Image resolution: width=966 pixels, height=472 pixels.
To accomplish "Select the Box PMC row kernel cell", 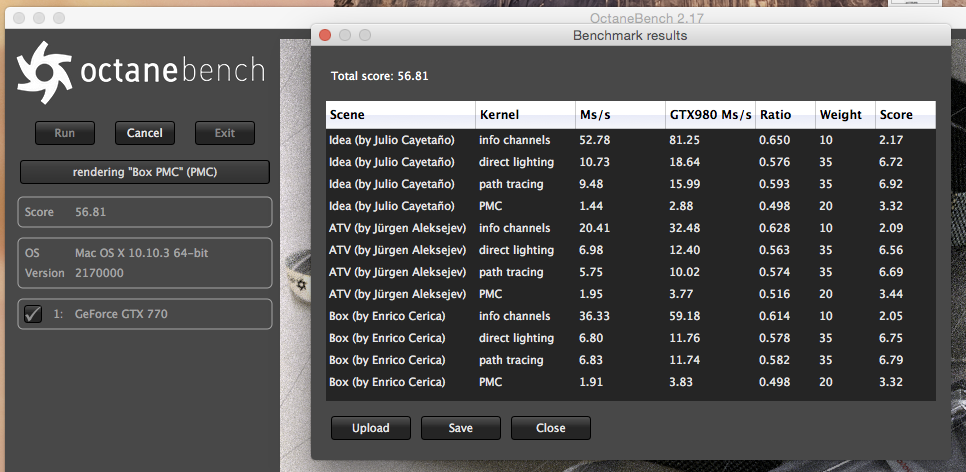I will (x=490, y=382).
